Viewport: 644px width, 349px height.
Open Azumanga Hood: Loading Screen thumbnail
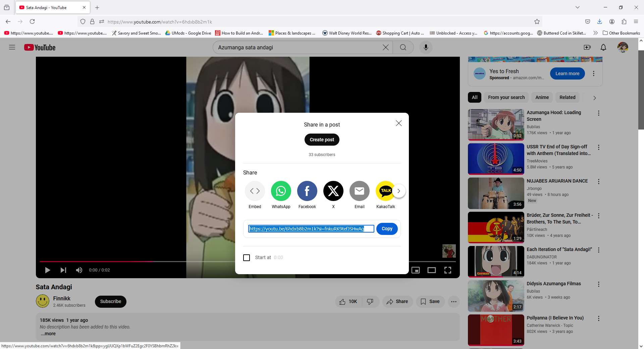tap(496, 125)
